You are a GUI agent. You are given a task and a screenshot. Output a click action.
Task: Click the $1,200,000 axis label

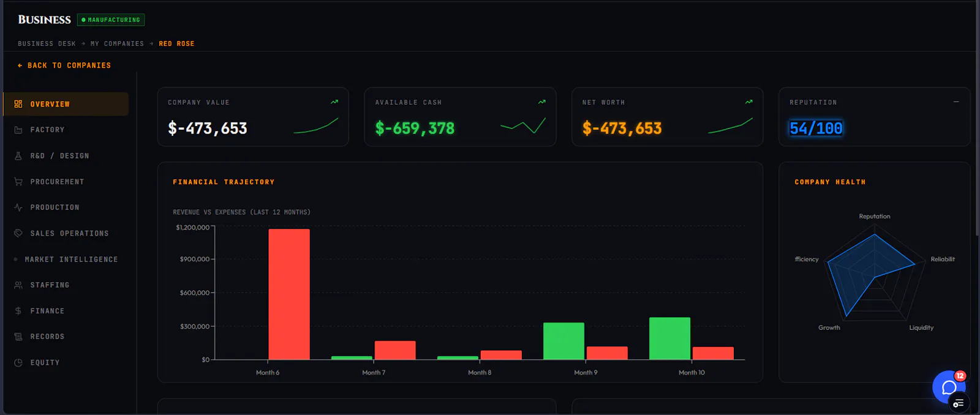pyautogui.click(x=193, y=227)
